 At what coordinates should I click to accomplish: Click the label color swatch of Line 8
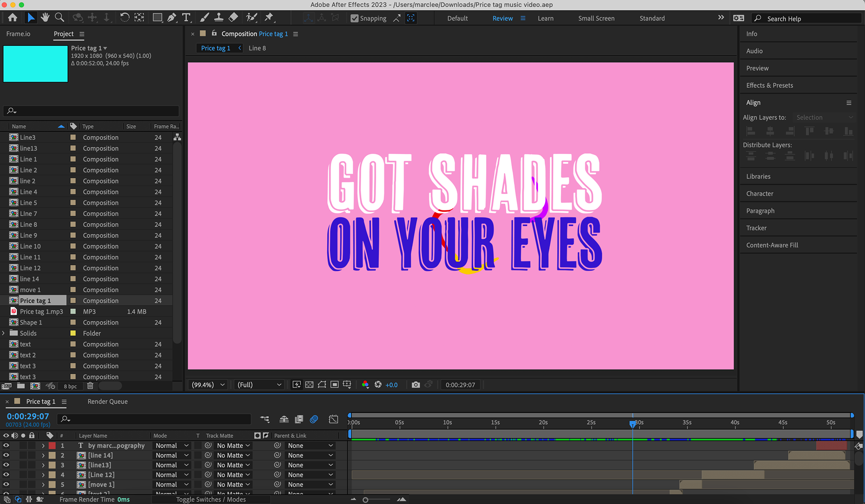point(73,224)
